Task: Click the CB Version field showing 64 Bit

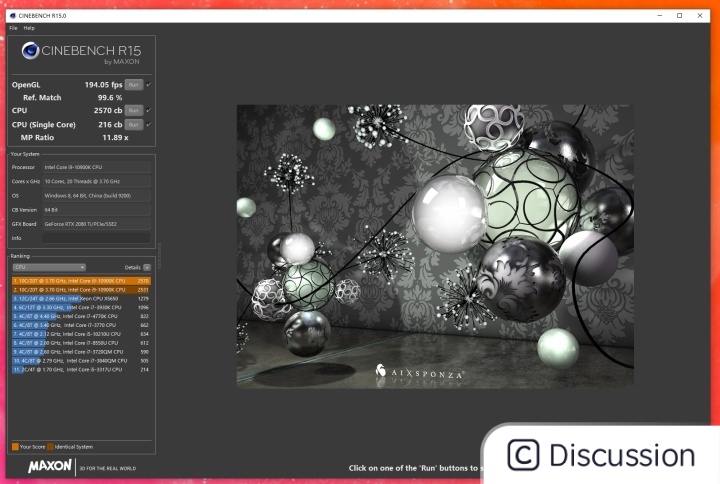Action: (96, 210)
